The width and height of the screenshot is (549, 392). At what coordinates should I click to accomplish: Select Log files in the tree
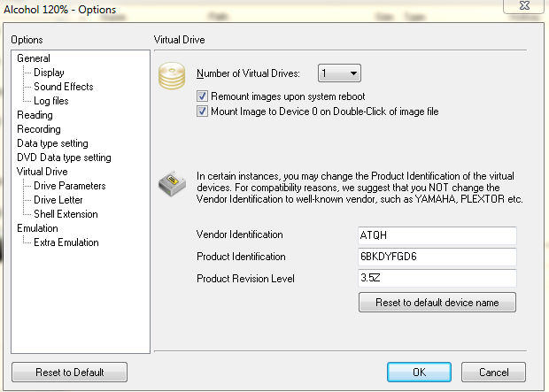point(51,101)
